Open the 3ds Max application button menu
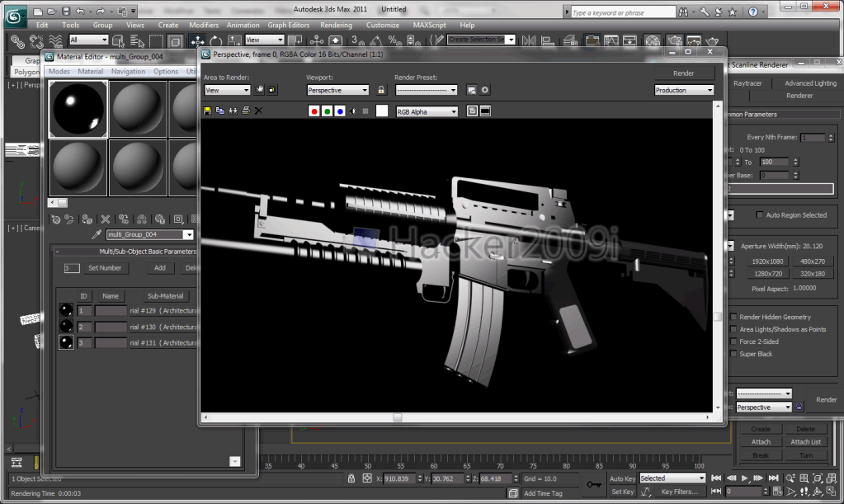This screenshot has height=504, width=844. click(x=14, y=16)
